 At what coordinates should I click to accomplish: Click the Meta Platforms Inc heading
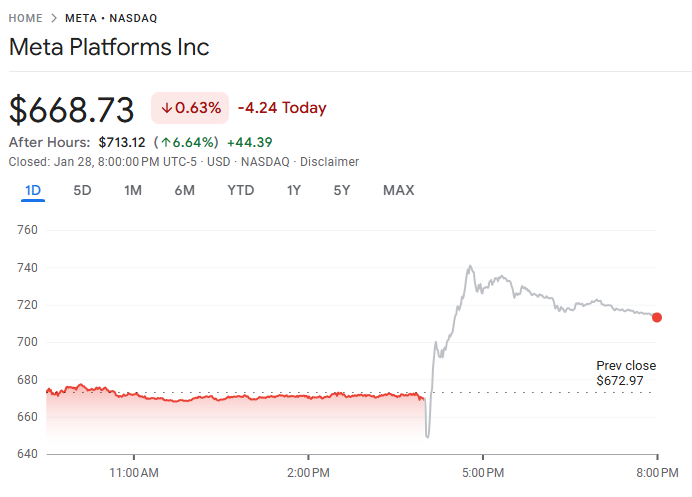tap(109, 47)
